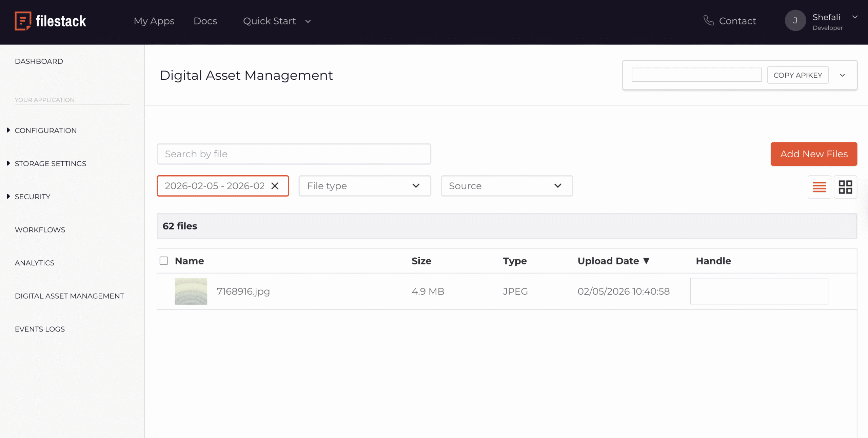Click the Add New Files button
868x438 pixels.
click(x=814, y=154)
